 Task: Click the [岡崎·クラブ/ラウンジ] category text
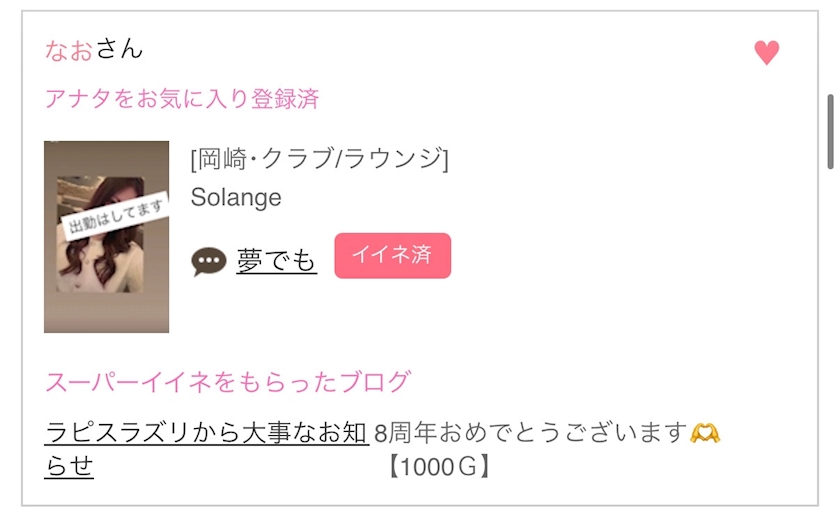pos(318,160)
